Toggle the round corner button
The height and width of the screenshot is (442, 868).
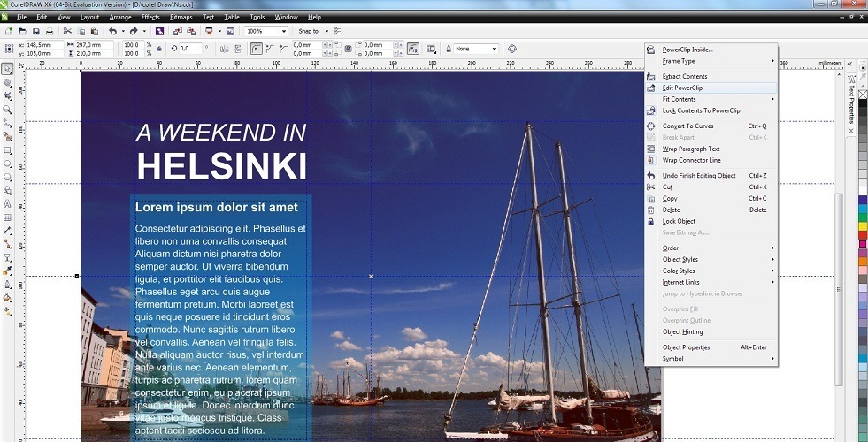point(256,49)
